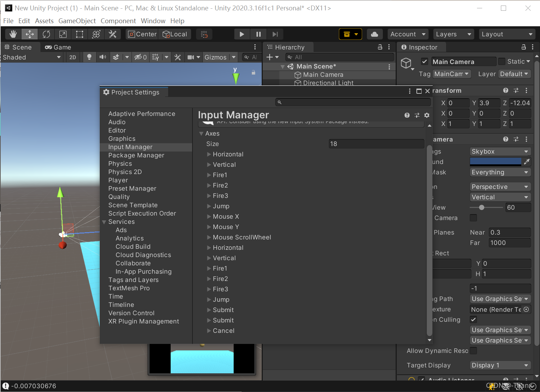The height and width of the screenshot is (392, 540).
Task: Open Input Manager preset selector
Action: [417, 115]
